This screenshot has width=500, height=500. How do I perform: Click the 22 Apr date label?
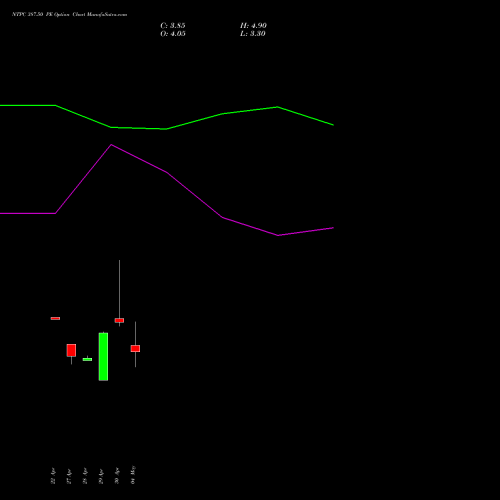tap(53, 476)
